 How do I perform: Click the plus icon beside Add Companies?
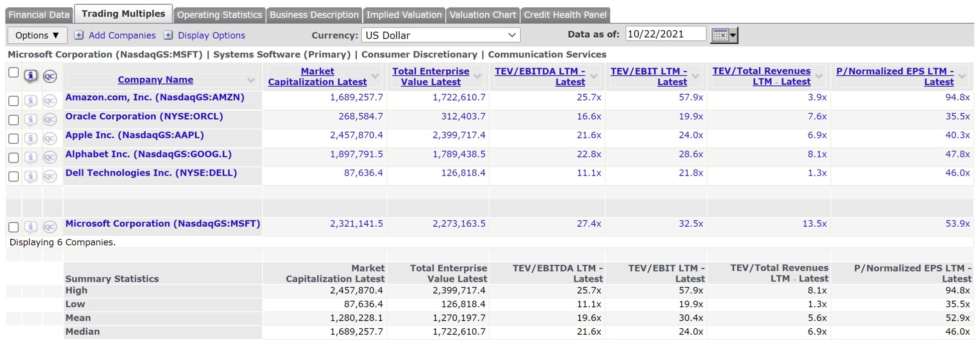[79, 35]
